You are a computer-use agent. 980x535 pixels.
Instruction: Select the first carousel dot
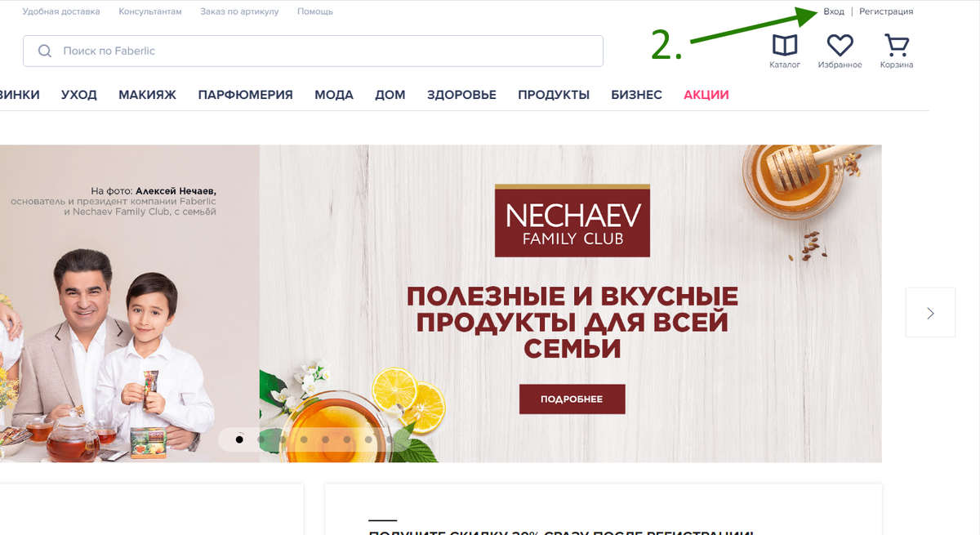[239, 439]
